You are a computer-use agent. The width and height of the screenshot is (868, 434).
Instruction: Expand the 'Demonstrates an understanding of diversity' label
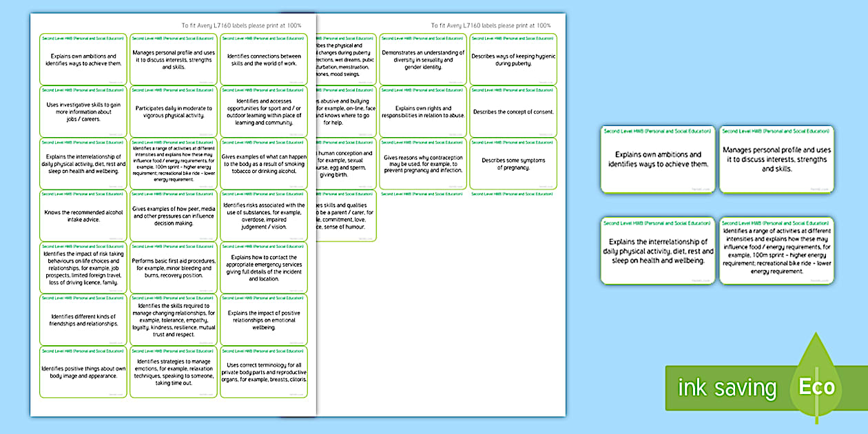422,60
